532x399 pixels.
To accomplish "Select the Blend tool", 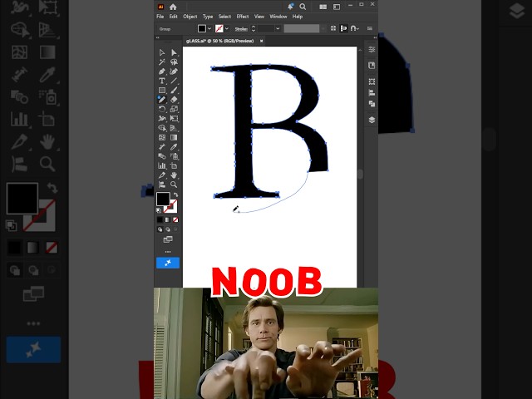I will tap(162, 156).
